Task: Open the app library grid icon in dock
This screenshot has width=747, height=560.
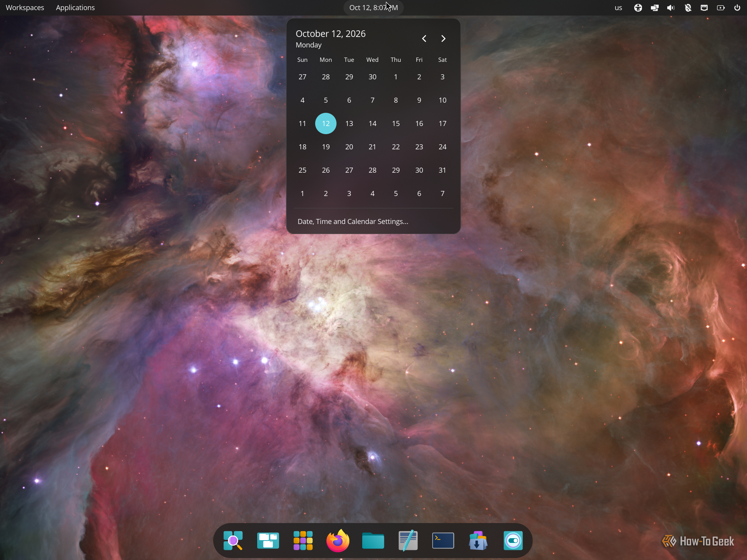Action: 303,541
